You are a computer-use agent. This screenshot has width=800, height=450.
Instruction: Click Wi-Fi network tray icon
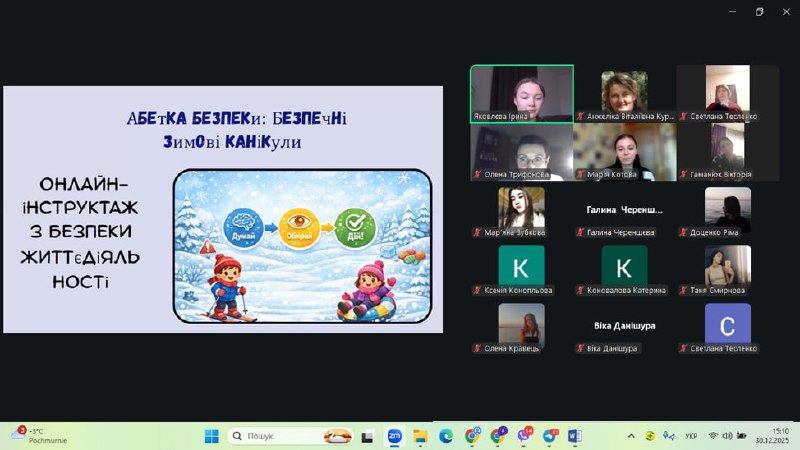(713, 436)
